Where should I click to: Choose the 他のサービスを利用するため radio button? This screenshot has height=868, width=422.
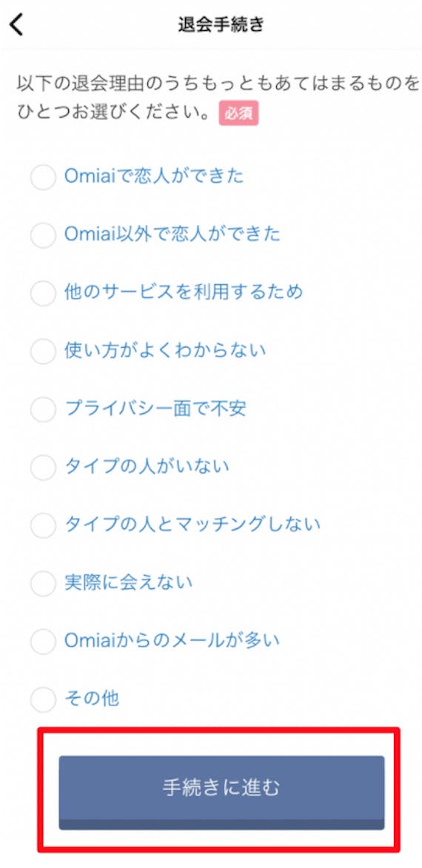pyautogui.click(x=43, y=293)
